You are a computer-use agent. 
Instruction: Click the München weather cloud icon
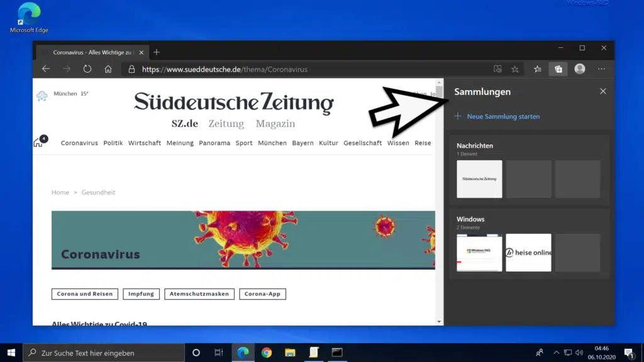pos(42,96)
